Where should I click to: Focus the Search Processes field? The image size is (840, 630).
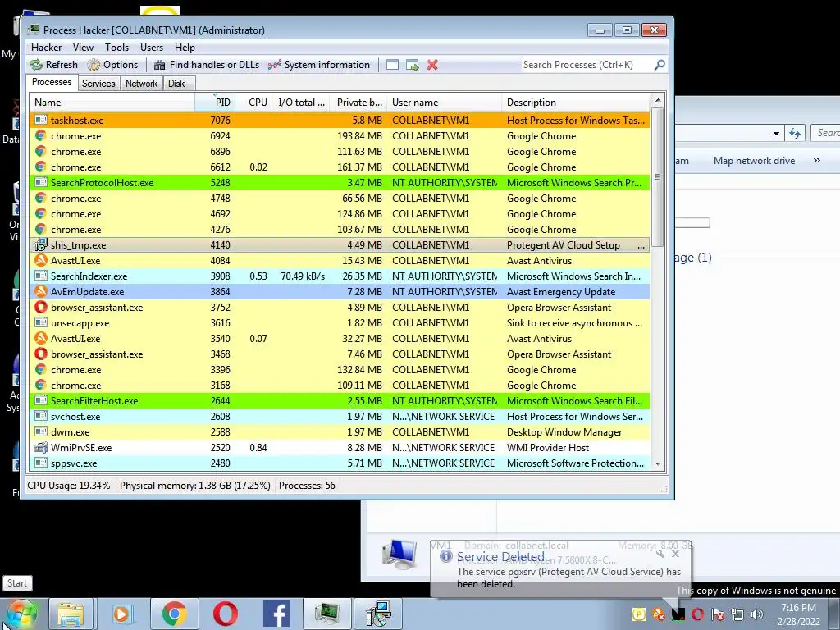[587, 65]
